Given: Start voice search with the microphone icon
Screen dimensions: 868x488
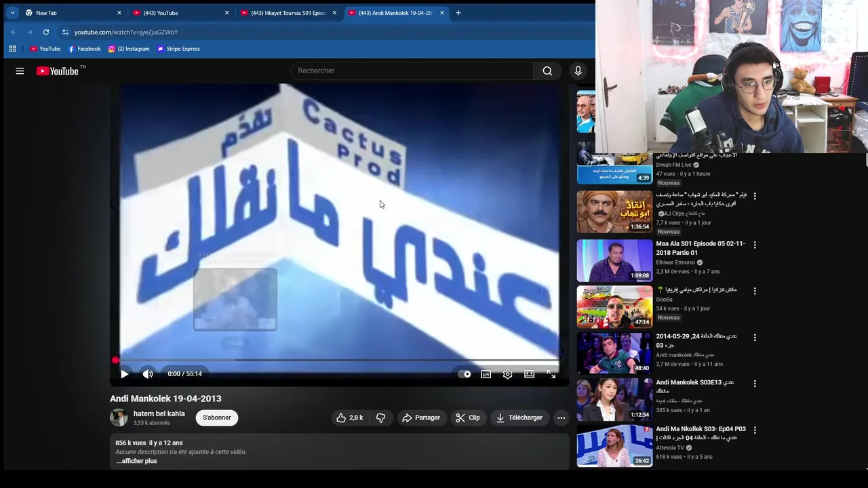Looking at the screenshot, I should [578, 70].
